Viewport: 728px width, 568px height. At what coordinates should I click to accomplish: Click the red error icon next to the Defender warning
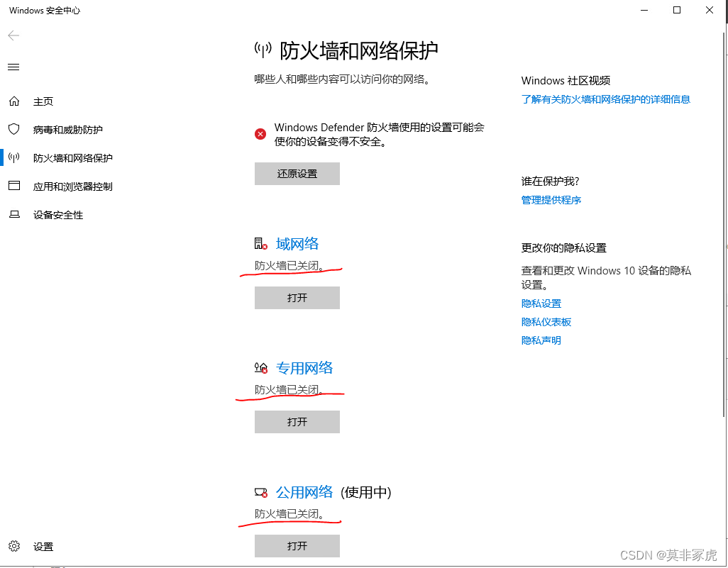[x=260, y=134]
